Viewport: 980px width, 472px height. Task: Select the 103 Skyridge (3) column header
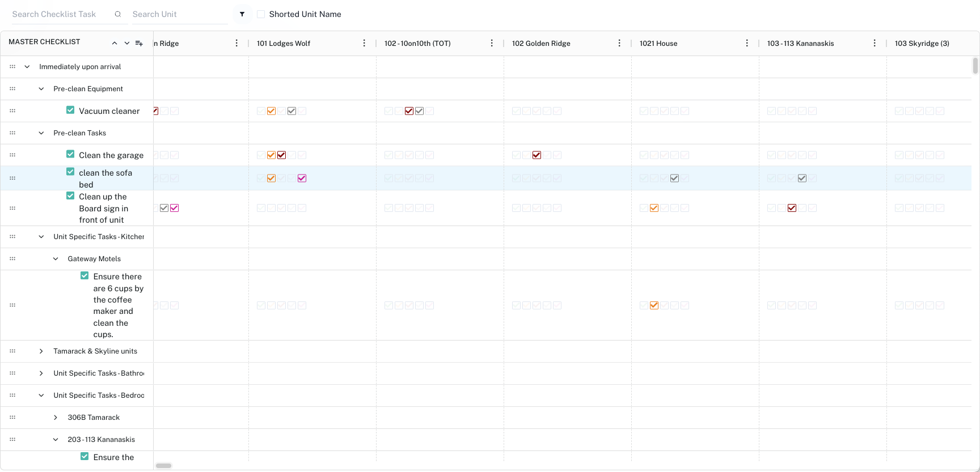pyautogui.click(x=922, y=44)
